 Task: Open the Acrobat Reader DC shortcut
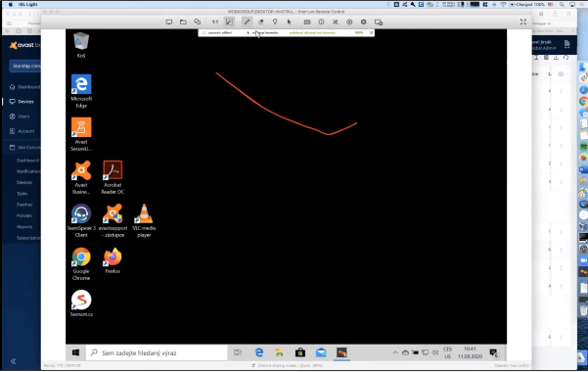pyautogui.click(x=113, y=177)
